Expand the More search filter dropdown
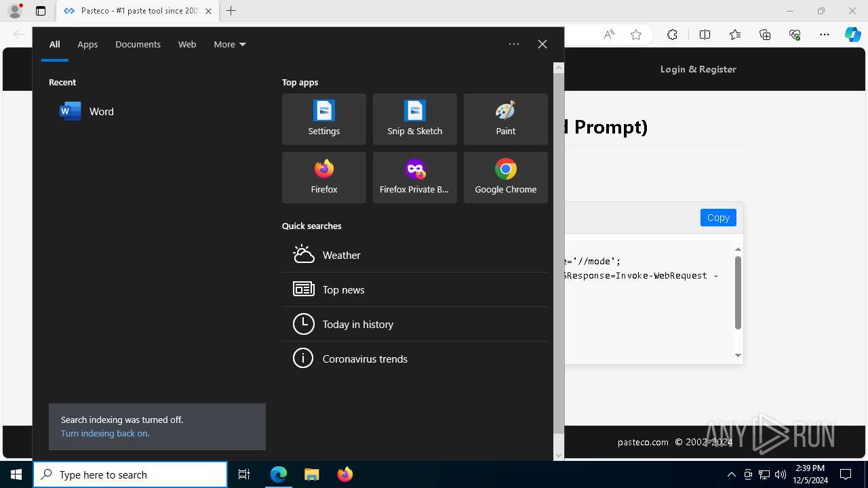This screenshot has height=488, width=868. tap(230, 45)
